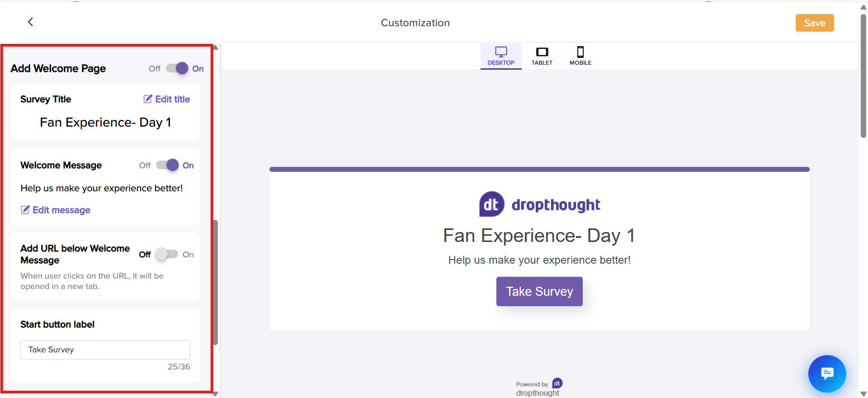The width and height of the screenshot is (868, 398).
Task: Select the Desktop preview icon
Action: click(x=501, y=52)
